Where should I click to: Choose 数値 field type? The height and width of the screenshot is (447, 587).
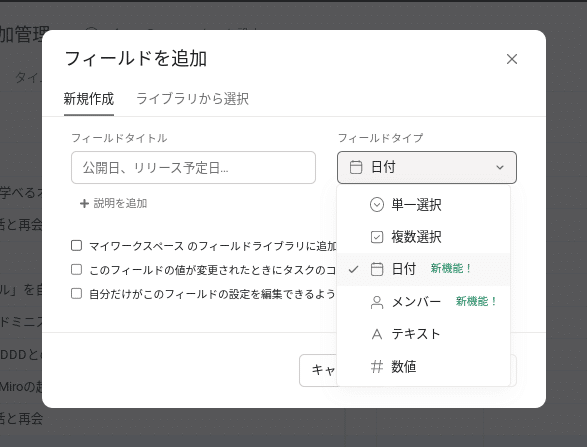(x=423, y=367)
